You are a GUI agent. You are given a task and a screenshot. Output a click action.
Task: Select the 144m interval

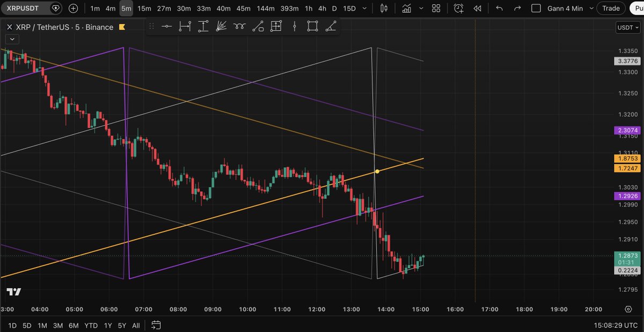[266, 8]
